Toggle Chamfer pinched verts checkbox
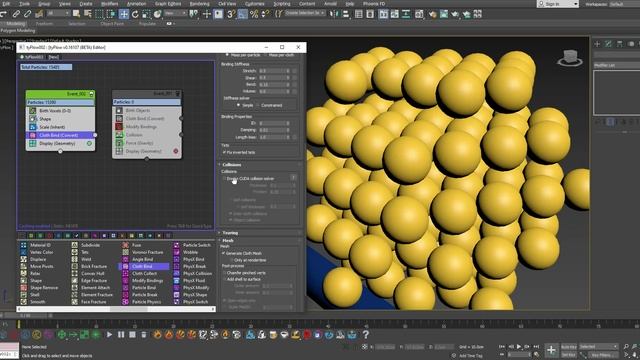This screenshot has width=640, height=360. 224,273
